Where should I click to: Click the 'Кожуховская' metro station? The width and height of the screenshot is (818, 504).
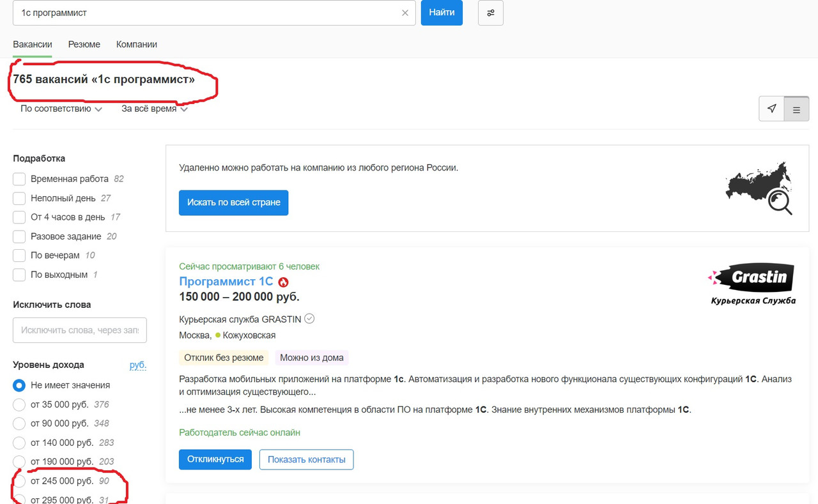click(x=249, y=335)
